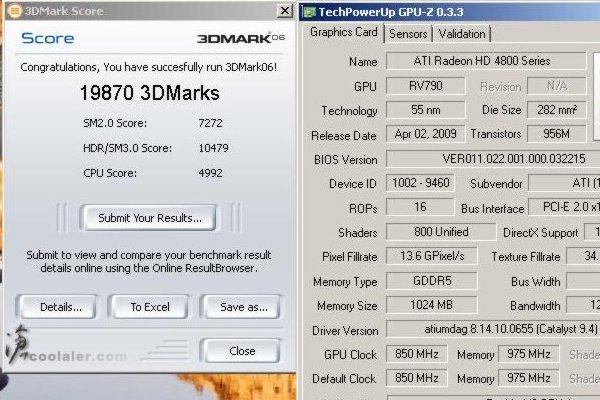
Task: Click the BIOS Version field VER011.022.001.000.032215
Action: [x=493, y=158]
